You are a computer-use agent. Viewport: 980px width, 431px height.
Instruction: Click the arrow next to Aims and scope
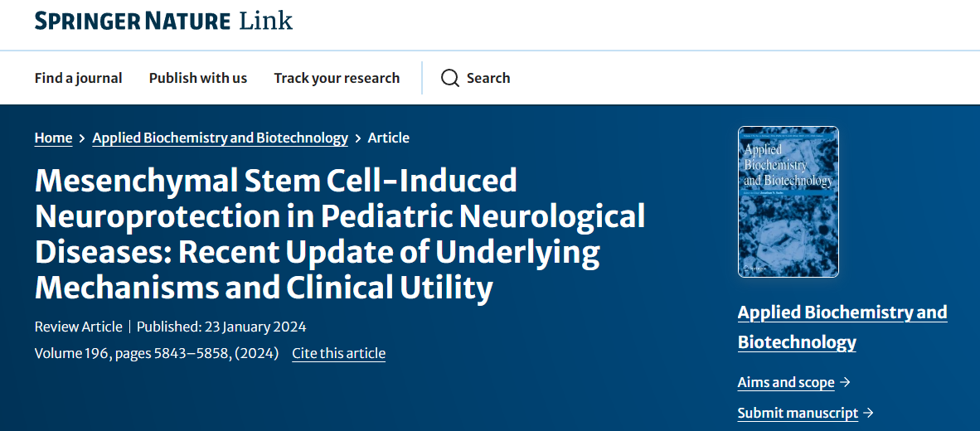845,382
